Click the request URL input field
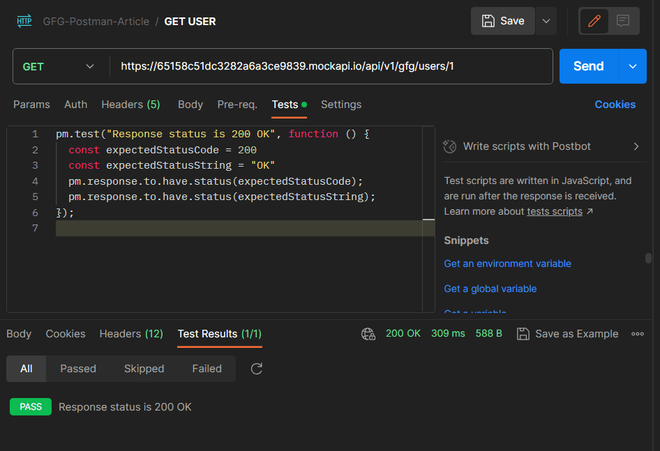The height and width of the screenshot is (451, 660). tap(330, 66)
